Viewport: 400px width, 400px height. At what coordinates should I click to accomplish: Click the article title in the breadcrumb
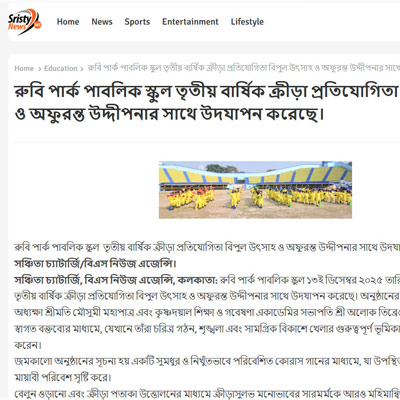click(244, 68)
